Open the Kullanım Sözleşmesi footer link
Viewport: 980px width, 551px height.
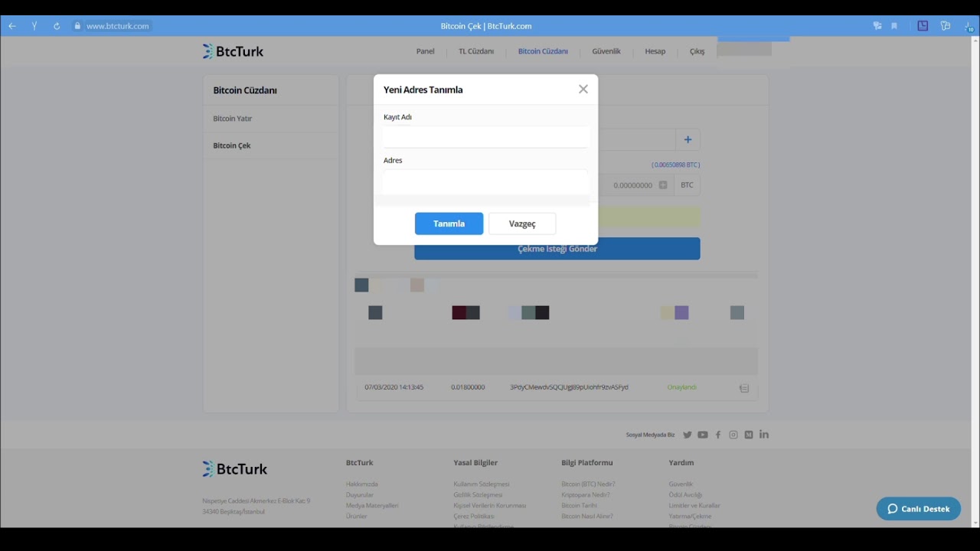tap(482, 484)
